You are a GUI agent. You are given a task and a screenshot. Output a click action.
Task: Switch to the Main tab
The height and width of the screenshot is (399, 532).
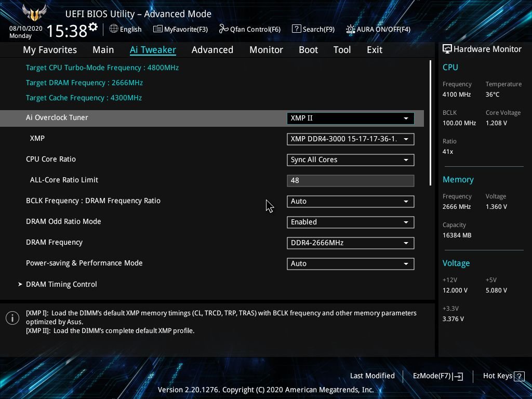(x=103, y=50)
